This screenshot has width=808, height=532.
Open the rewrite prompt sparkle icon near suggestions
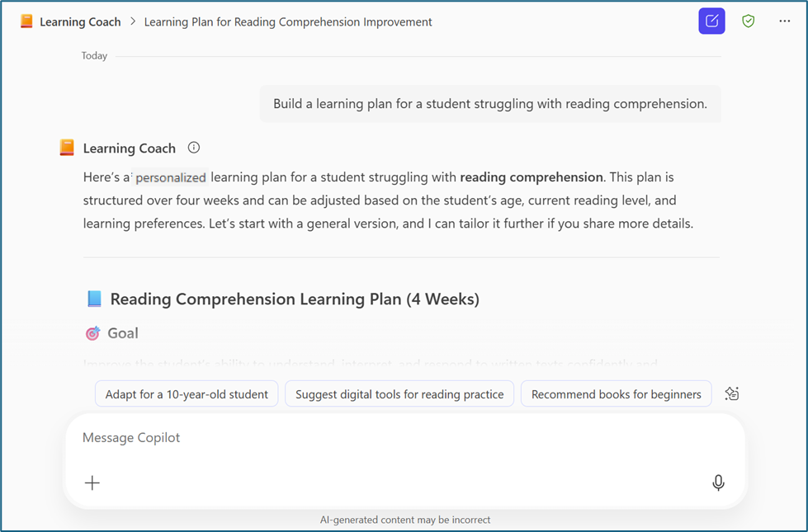point(731,393)
